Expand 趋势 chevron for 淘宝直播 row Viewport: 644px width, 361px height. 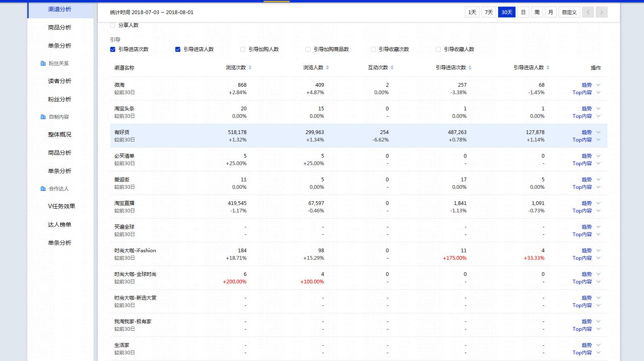598,203
